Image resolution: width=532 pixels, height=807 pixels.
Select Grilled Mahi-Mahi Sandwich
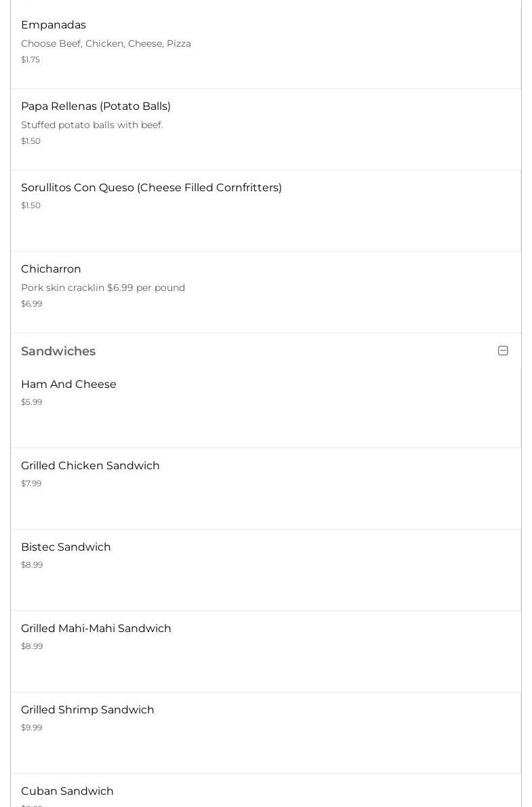pos(96,629)
